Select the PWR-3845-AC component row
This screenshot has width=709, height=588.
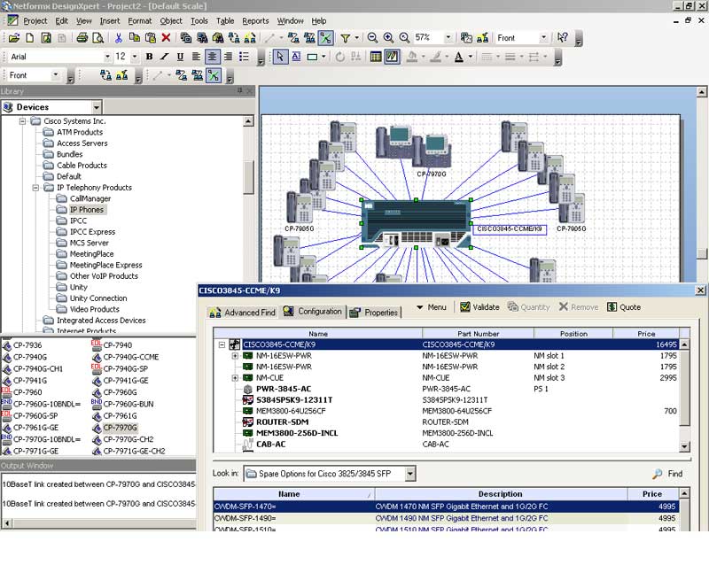[x=446, y=389]
